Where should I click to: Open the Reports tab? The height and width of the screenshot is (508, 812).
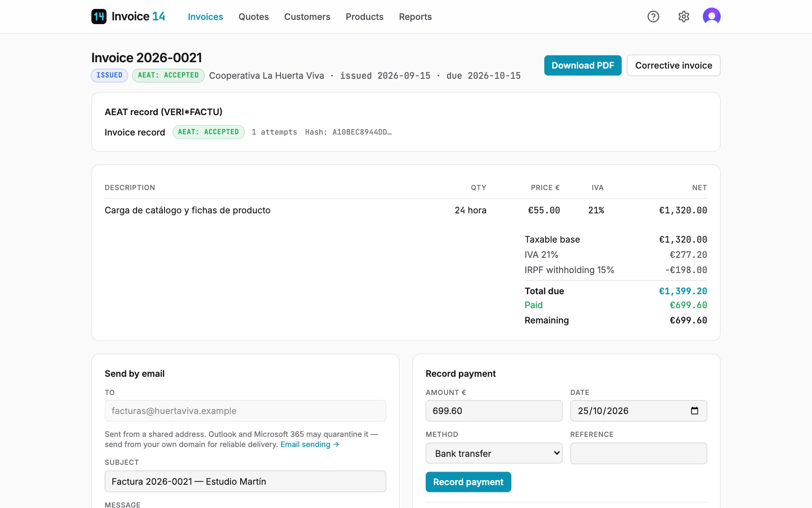tap(415, 17)
